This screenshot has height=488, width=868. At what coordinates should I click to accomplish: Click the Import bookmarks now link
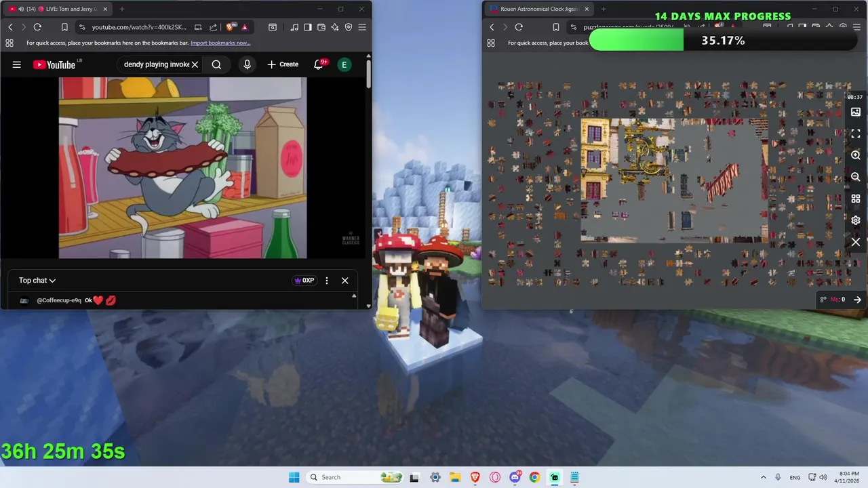(220, 43)
